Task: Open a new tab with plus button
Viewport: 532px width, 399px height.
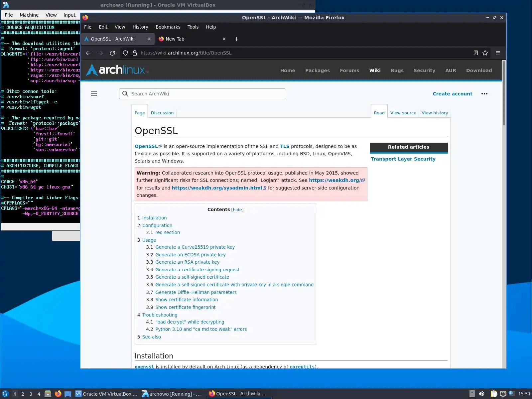Action: (x=237, y=39)
